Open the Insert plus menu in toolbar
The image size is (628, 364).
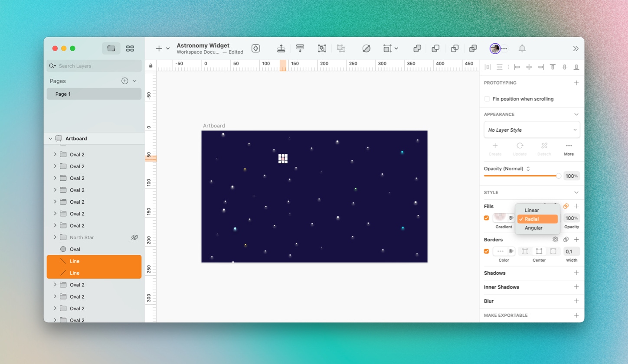[159, 49]
